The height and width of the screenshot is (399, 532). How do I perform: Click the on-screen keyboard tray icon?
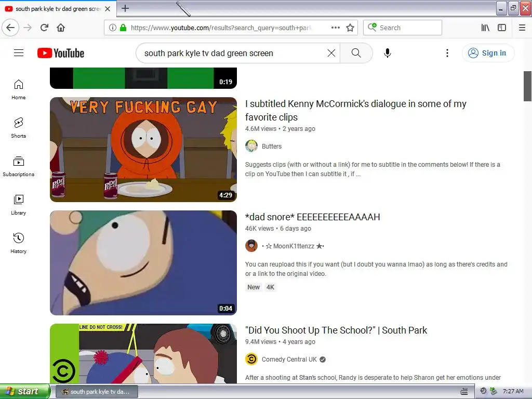click(464, 392)
